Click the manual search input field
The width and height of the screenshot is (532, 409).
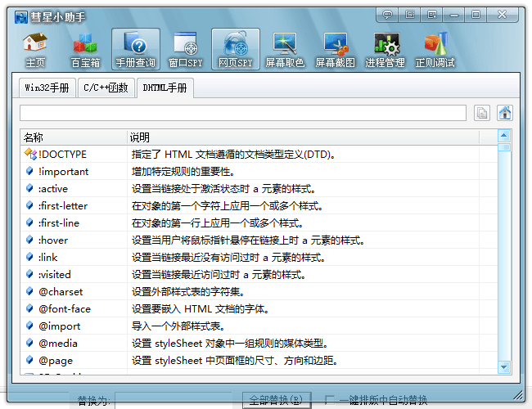click(243, 113)
